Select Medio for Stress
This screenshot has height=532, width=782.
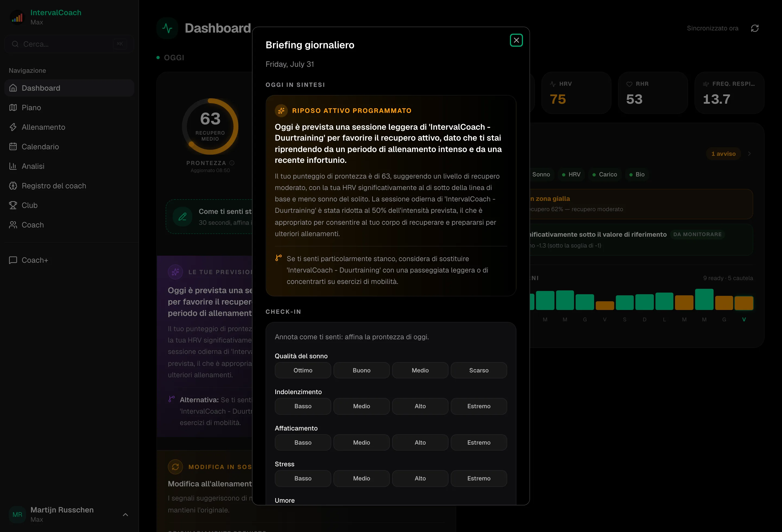(361, 478)
